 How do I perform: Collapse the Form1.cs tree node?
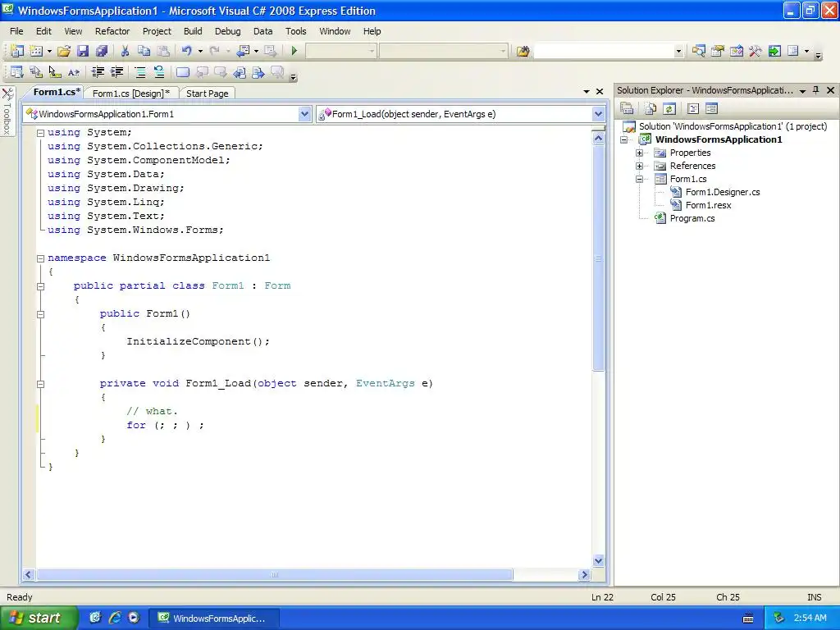coord(639,179)
